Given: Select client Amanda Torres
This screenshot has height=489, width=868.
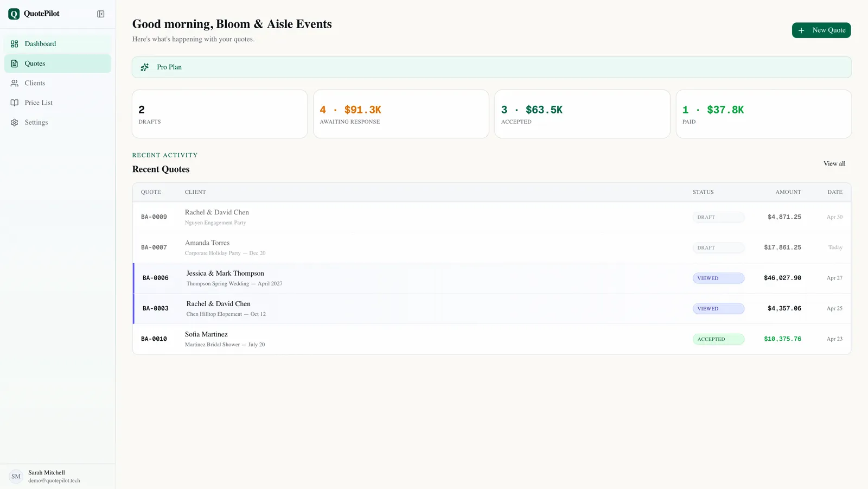Looking at the screenshot, I should 207,243.
